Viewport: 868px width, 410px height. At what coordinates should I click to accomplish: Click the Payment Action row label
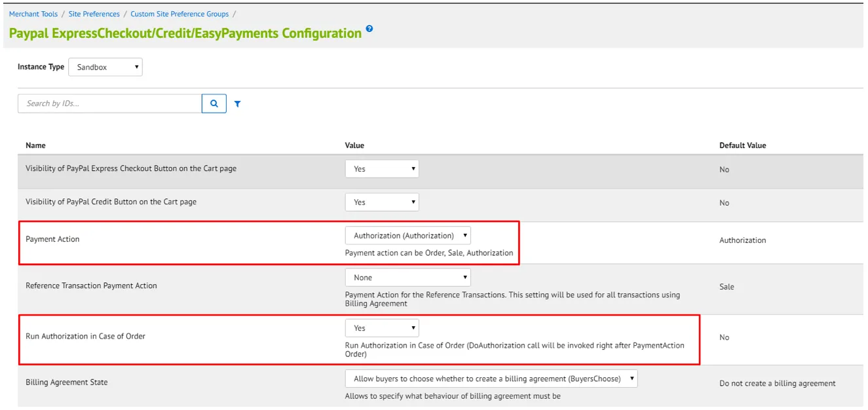[52, 239]
